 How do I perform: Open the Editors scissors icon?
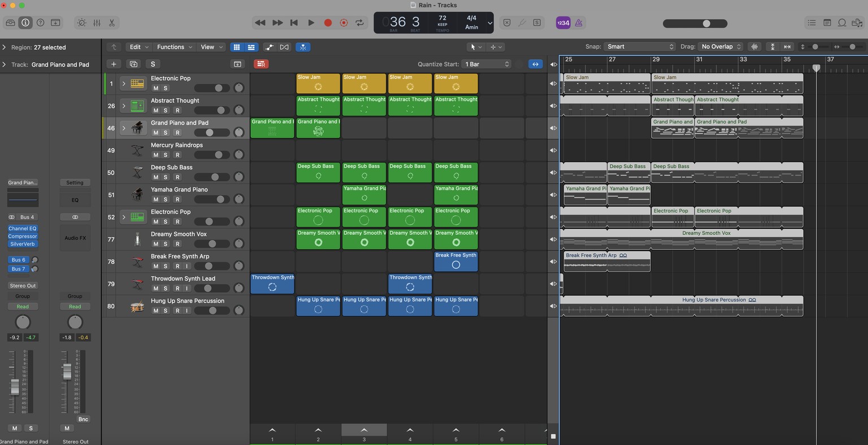coord(112,23)
